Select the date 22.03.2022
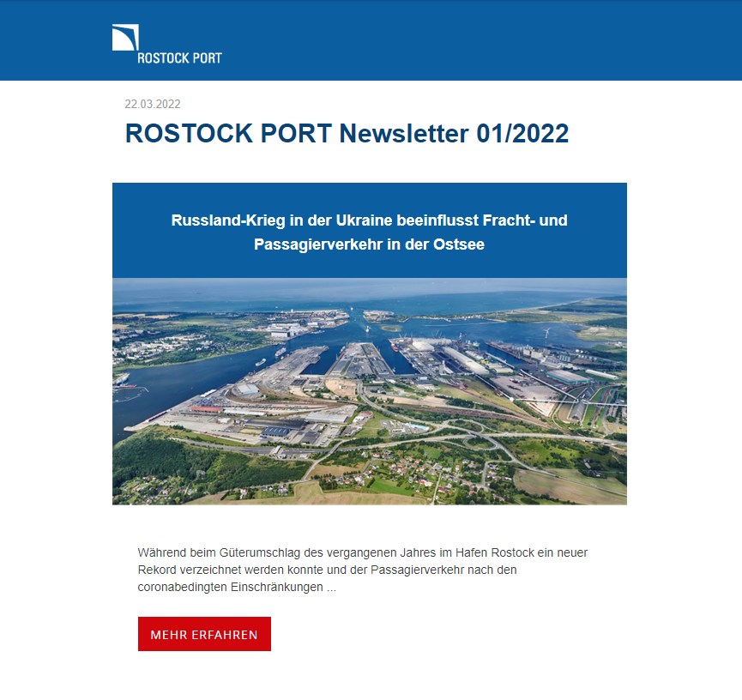Image resolution: width=742 pixels, height=700 pixels. coord(153,104)
